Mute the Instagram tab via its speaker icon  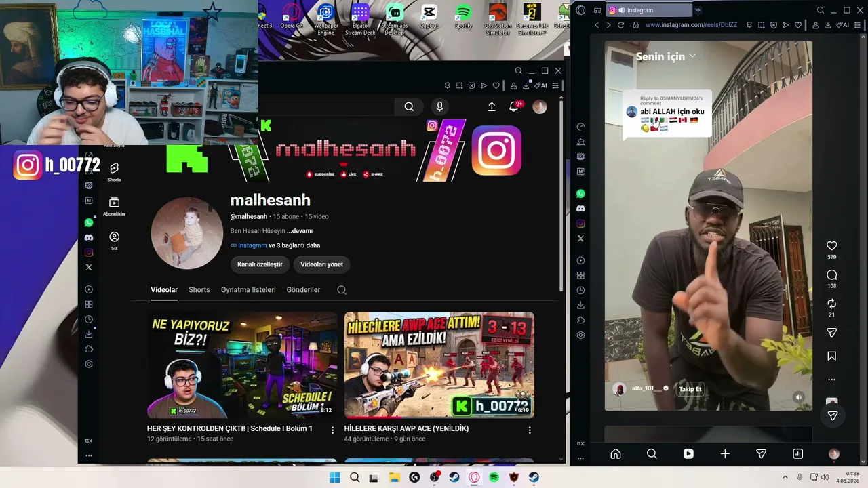(622, 10)
